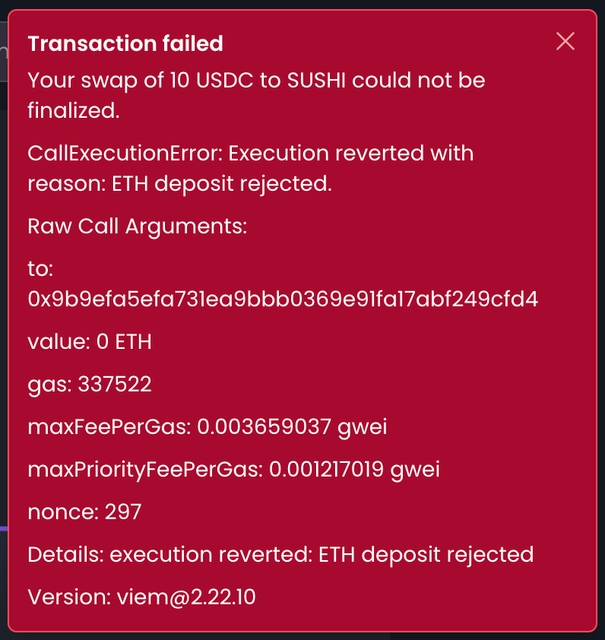Click the "Details: execution reverted" line
The image size is (605, 640).
tap(280, 554)
